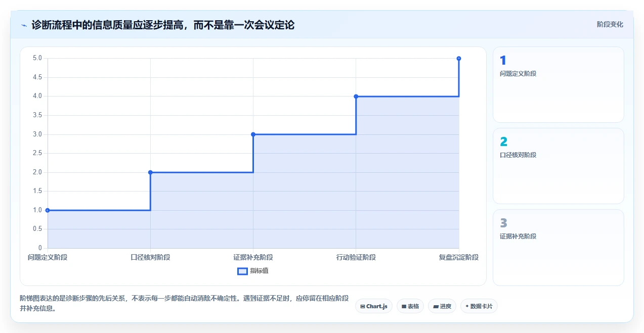Click the x-axis label 复盘沉淀阶段
Screen dimensions: 644x333
pos(459,257)
